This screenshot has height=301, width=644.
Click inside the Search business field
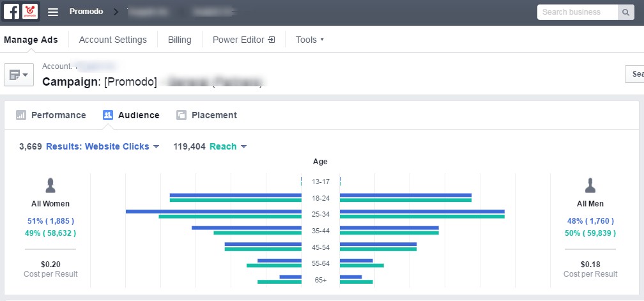coord(578,12)
